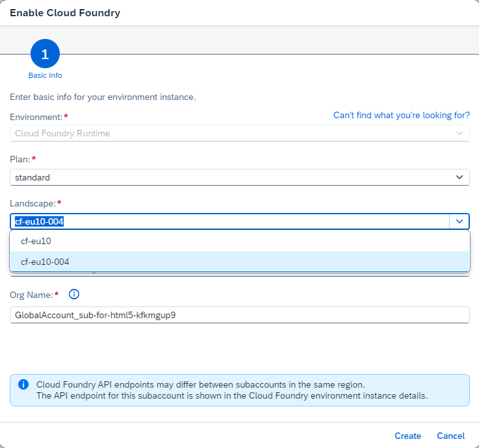Click the Plan field showing standard

pyautogui.click(x=240, y=177)
